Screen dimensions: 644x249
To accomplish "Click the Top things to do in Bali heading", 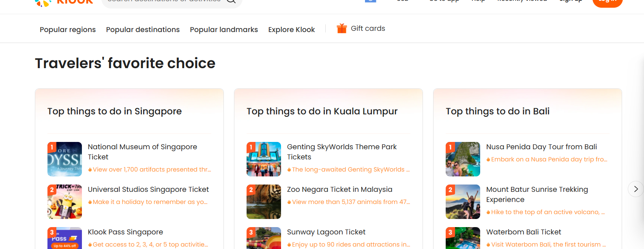I will 498,111.
